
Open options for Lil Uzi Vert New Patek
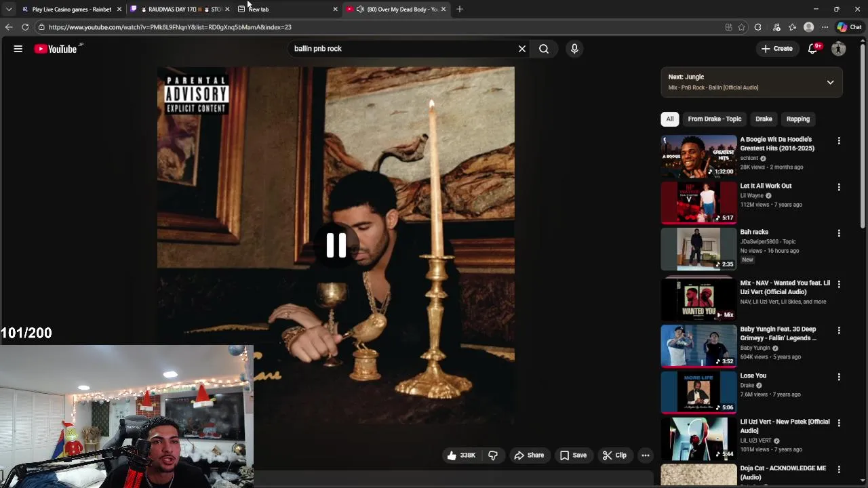click(x=839, y=423)
